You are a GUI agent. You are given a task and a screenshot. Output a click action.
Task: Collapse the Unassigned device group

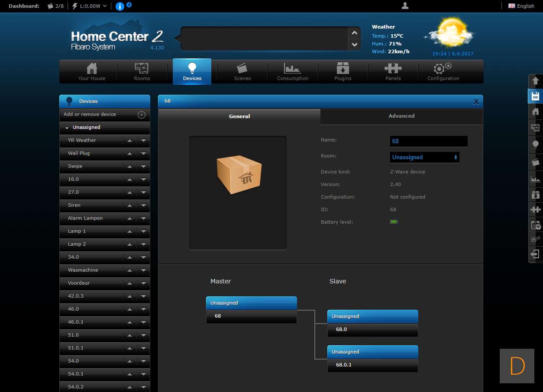(x=67, y=128)
